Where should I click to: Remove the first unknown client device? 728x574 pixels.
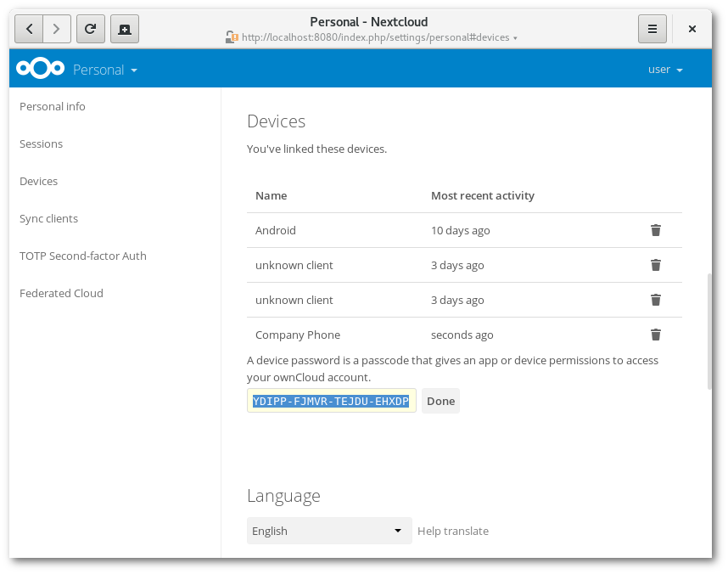[655, 265]
